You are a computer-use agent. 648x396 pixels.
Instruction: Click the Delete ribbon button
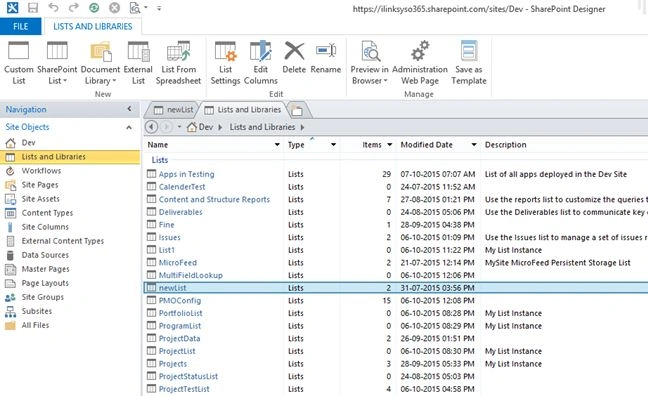point(294,57)
